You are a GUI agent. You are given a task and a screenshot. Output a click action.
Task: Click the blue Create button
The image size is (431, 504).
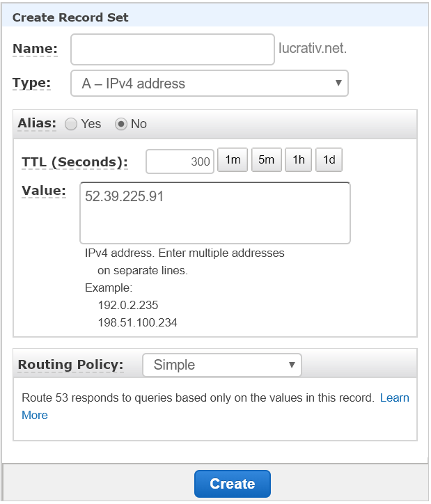coord(233,484)
